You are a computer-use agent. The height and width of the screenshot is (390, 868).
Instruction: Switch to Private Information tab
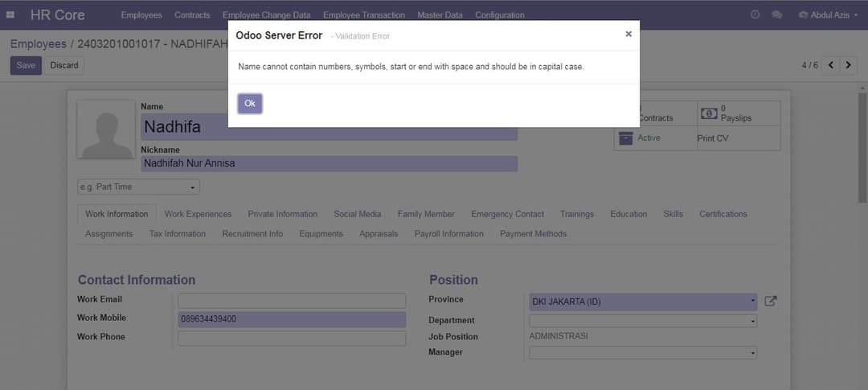pos(282,214)
